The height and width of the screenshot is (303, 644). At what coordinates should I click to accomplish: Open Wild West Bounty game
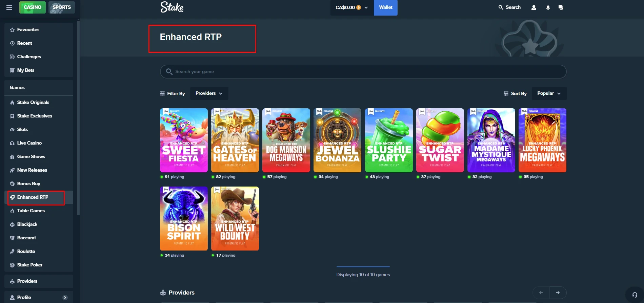(235, 218)
